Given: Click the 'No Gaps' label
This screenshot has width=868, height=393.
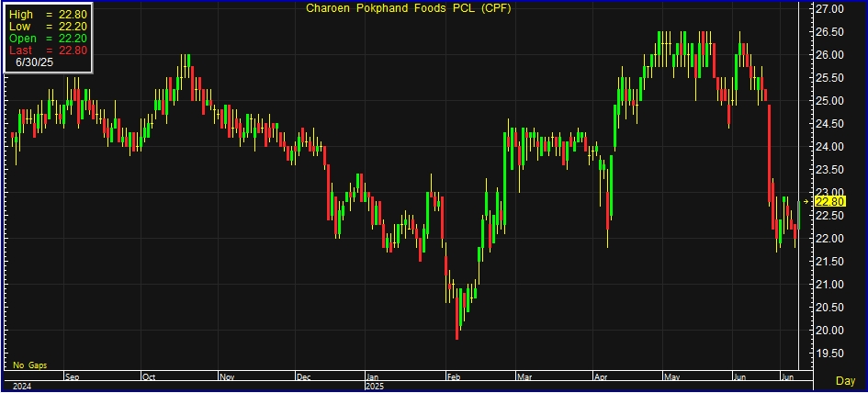Looking at the screenshot, I should click(28, 365).
